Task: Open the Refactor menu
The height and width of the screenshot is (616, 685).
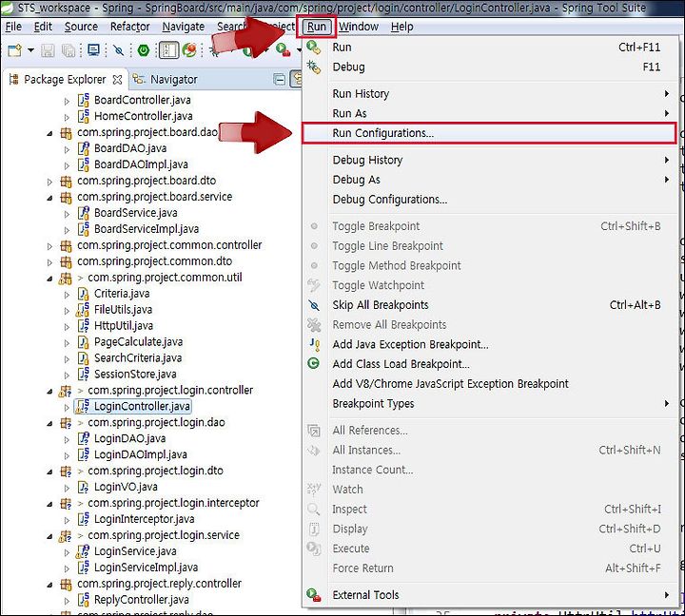Action: click(x=129, y=27)
